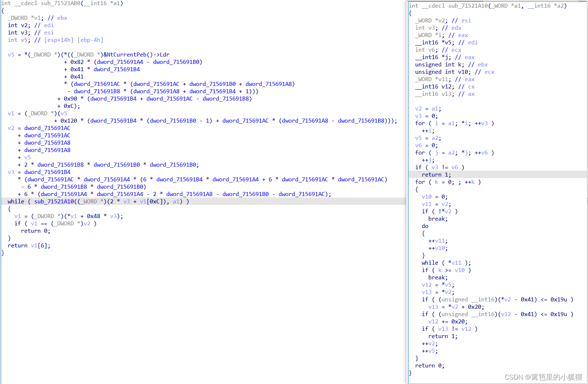Select the 'v13 = *v2 + 0x20;' line
The image size is (588, 384).
[456, 307]
